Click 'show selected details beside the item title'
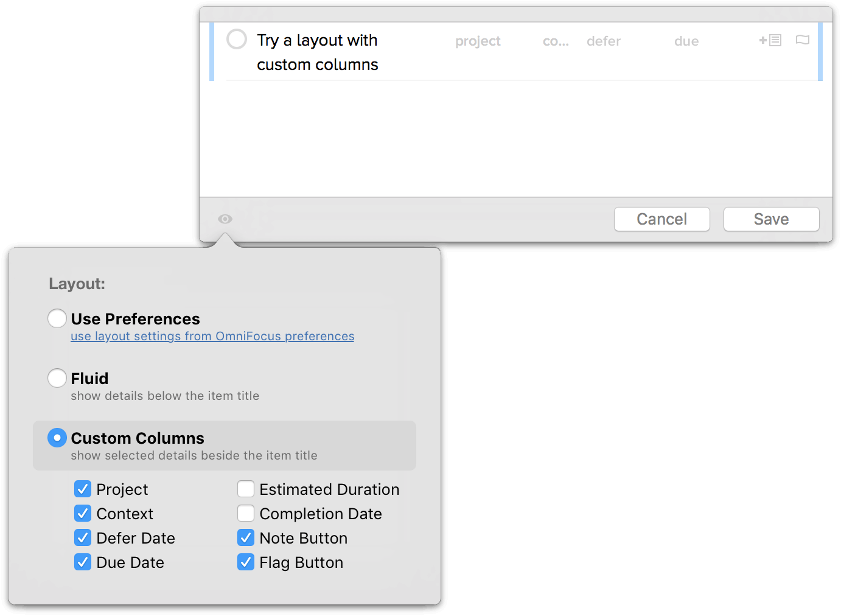This screenshot has height=616, width=841. (194, 455)
